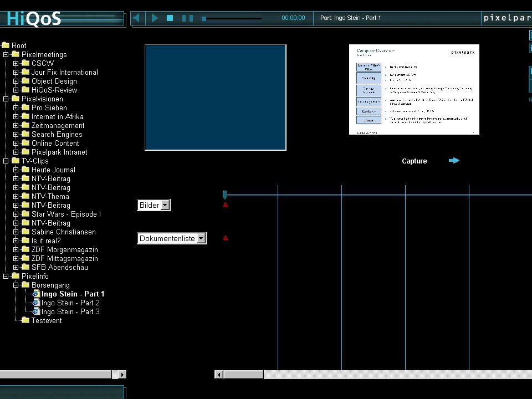Expand the Object Design folder
The image size is (532, 399).
coord(16,81)
